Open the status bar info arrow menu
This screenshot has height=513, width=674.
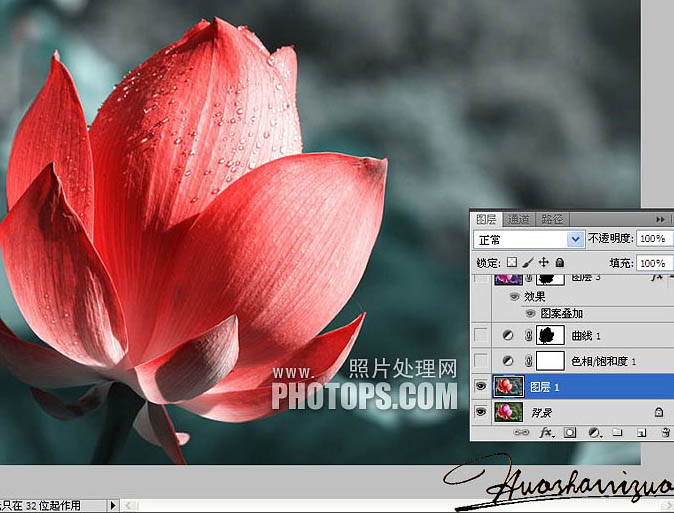(x=112, y=506)
